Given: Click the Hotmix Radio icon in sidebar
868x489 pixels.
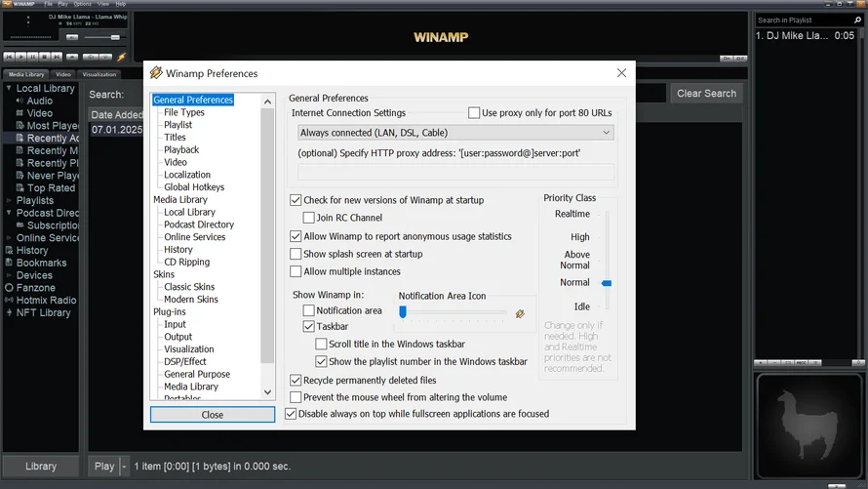Looking at the screenshot, I should [9, 301].
